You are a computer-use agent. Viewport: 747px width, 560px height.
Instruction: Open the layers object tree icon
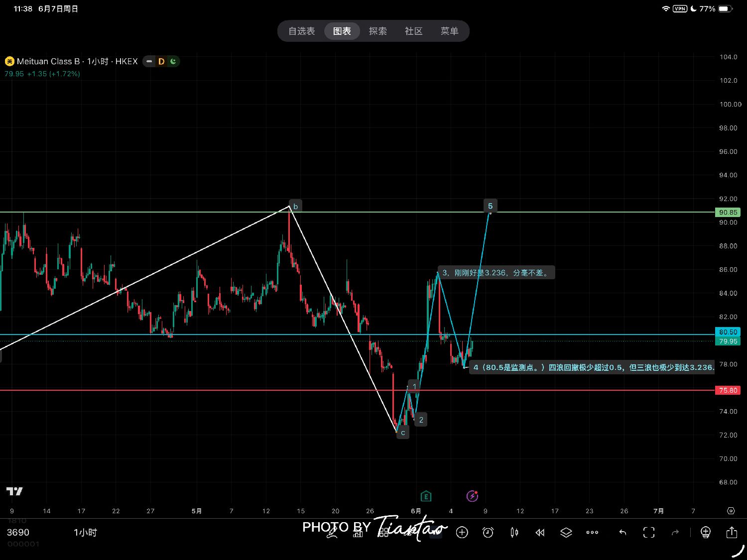566,533
